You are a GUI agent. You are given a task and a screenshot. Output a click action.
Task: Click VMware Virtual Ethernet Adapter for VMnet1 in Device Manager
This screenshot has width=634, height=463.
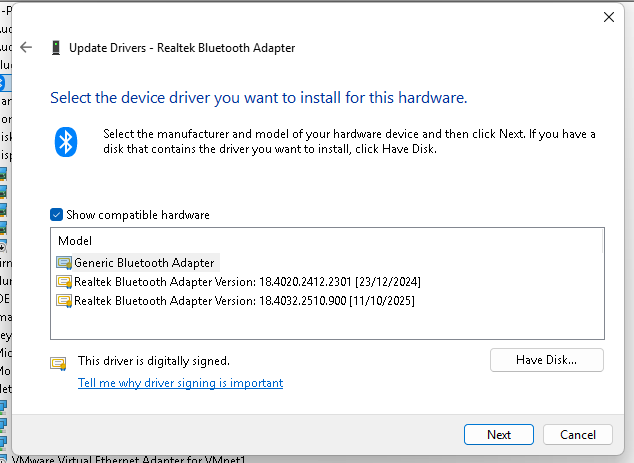click(x=129, y=459)
